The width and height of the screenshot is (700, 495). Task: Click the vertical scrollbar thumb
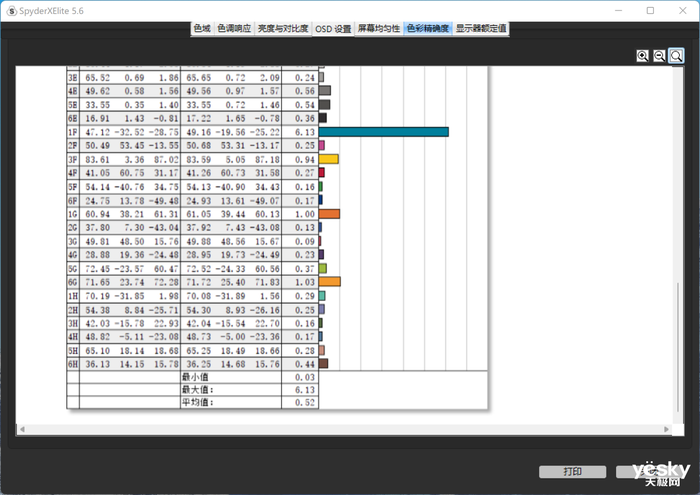click(678, 347)
